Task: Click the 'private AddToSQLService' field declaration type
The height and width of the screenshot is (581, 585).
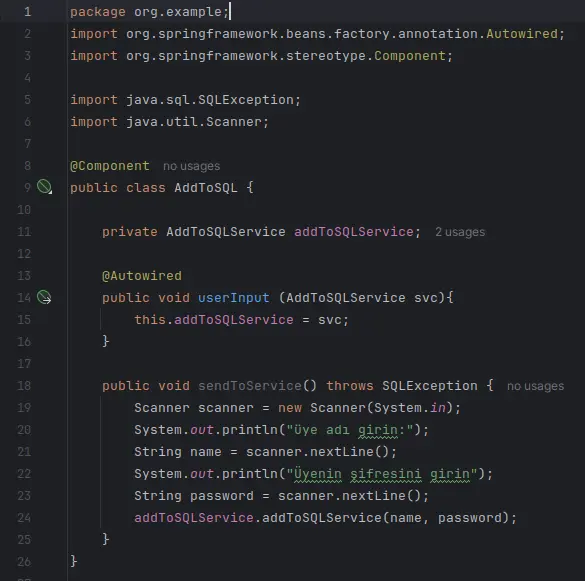Action: click(x=226, y=232)
